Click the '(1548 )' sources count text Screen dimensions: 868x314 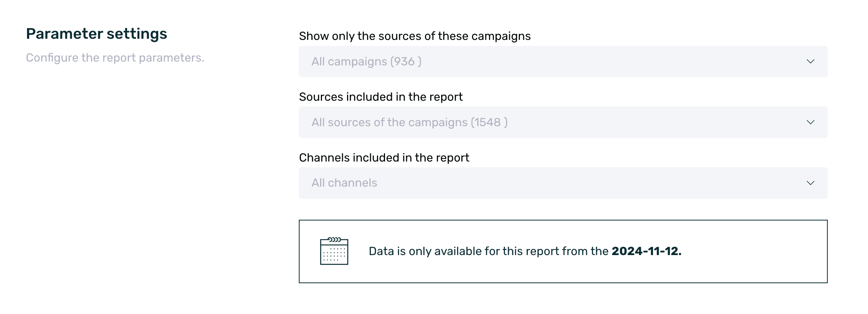pos(489,122)
